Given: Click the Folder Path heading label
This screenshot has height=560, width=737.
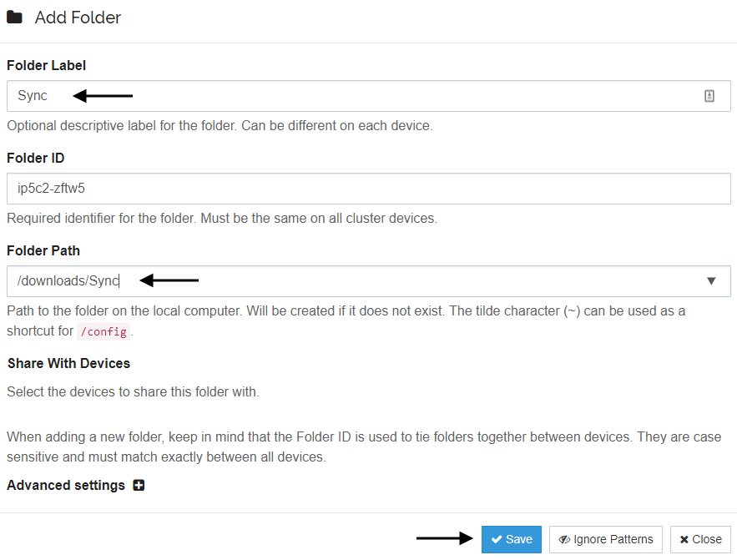Looking at the screenshot, I should click(43, 250).
